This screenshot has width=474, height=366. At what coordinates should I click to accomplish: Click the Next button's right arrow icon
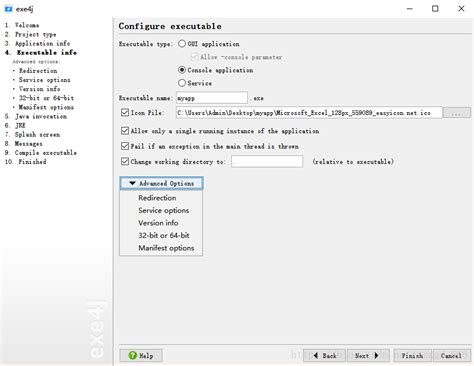376,355
